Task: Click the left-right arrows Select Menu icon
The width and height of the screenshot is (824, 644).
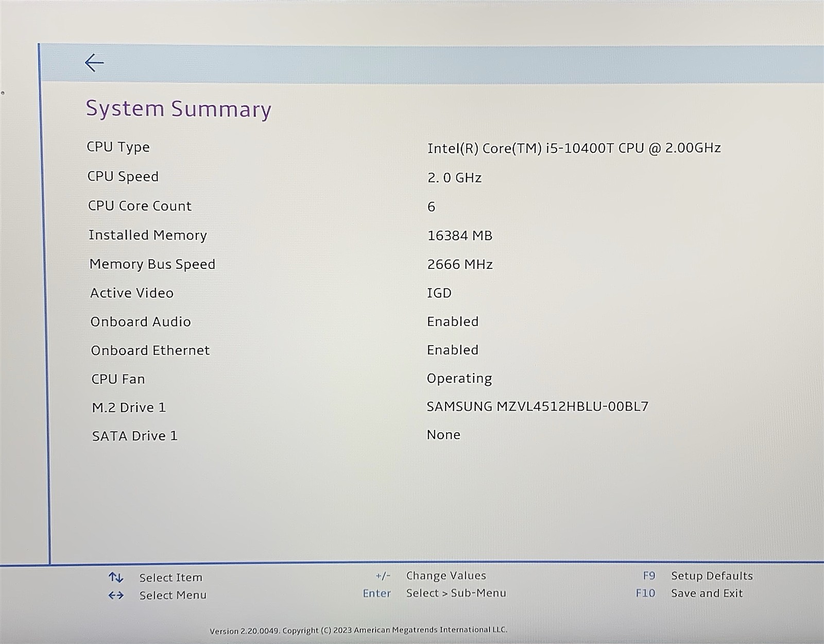Action: pos(116,596)
